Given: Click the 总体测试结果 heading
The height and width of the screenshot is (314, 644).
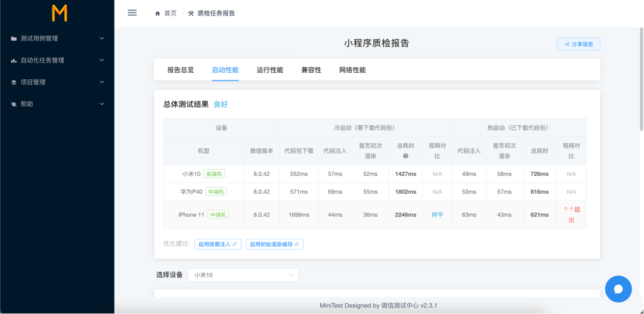Looking at the screenshot, I should [186, 104].
